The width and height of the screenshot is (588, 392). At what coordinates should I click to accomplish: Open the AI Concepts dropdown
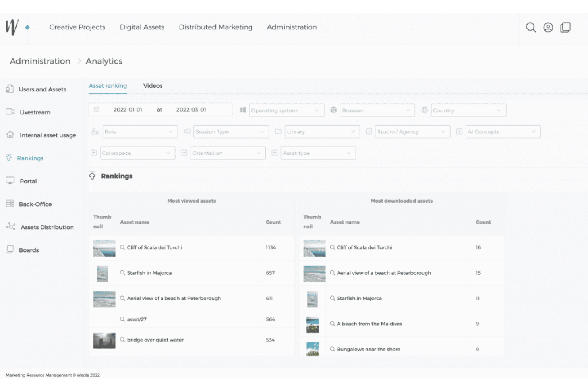(503, 132)
